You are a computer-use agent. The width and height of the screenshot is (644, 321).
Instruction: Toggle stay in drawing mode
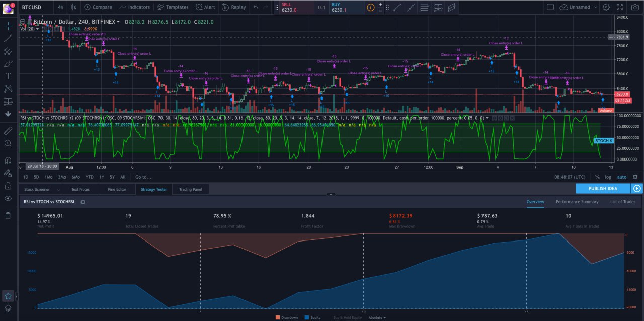point(8,173)
